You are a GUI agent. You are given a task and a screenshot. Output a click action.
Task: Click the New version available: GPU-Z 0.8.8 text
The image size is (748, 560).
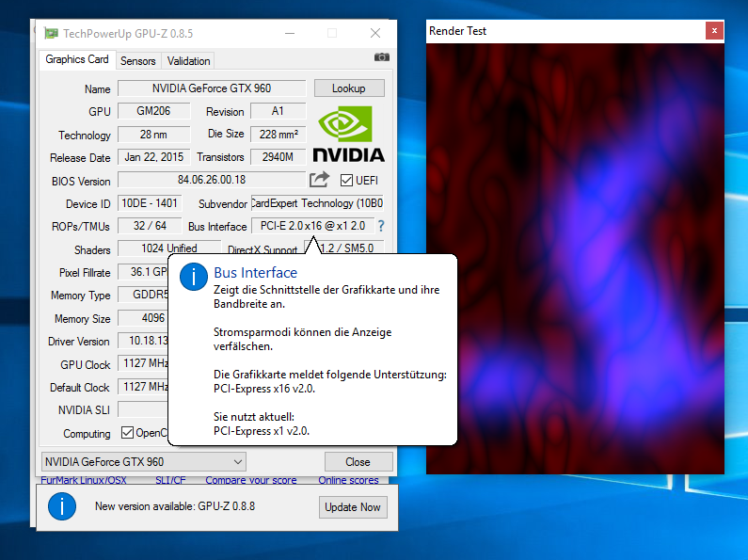175,506
